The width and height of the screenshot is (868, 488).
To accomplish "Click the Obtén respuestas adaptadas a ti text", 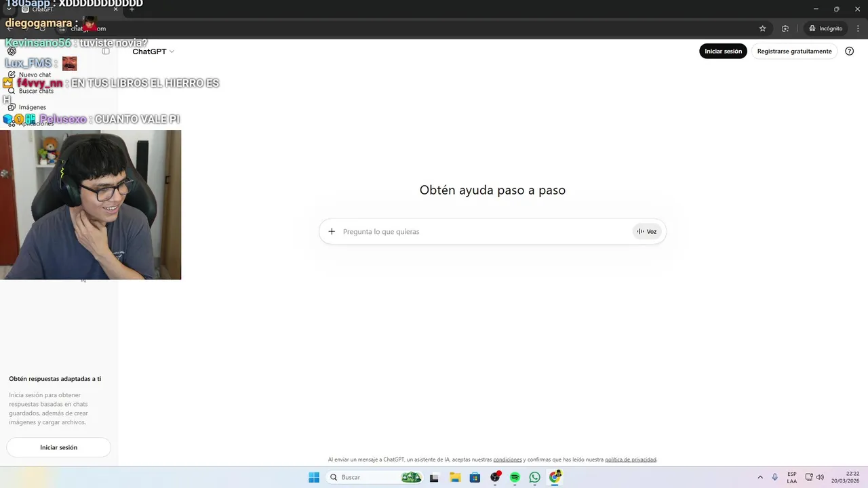I will click(55, 379).
